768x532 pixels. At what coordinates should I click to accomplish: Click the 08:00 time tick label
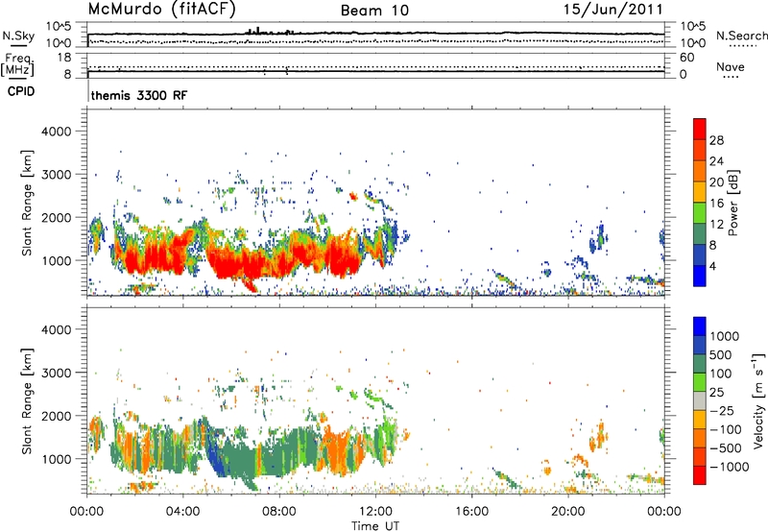(x=279, y=512)
